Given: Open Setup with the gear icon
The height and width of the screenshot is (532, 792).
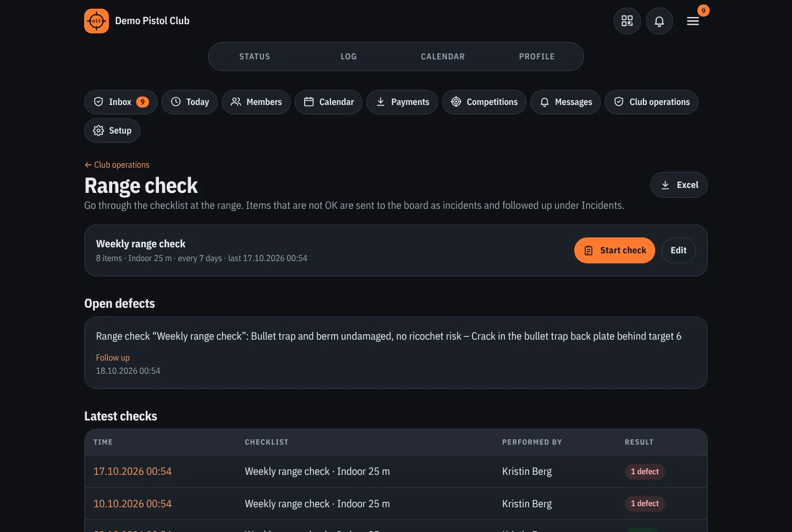Looking at the screenshot, I should 112,131.
